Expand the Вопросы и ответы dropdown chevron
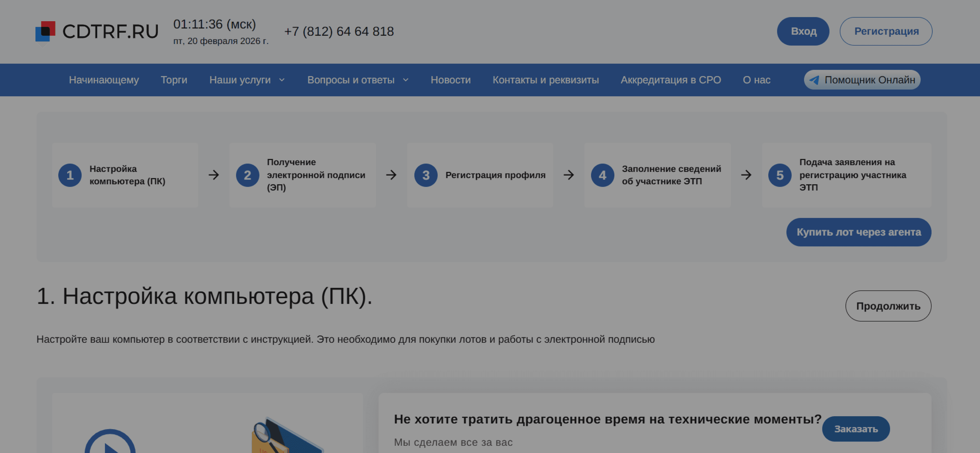Image resolution: width=980 pixels, height=453 pixels. click(406, 80)
